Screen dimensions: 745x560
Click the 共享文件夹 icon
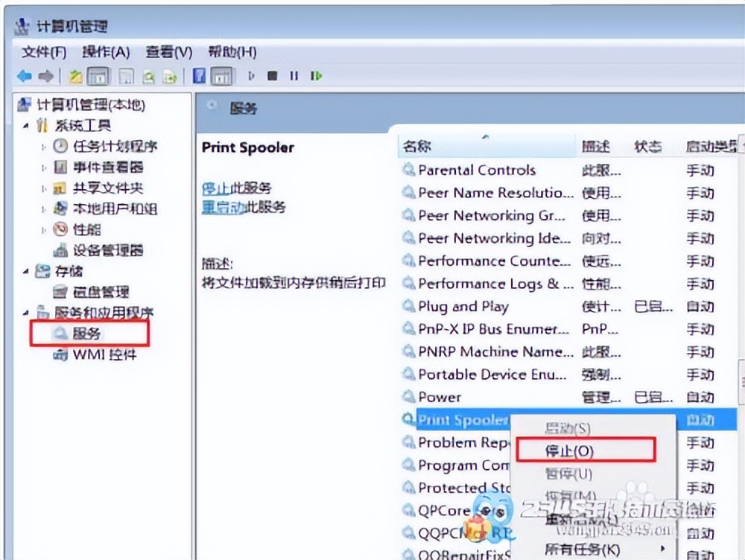(60, 188)
